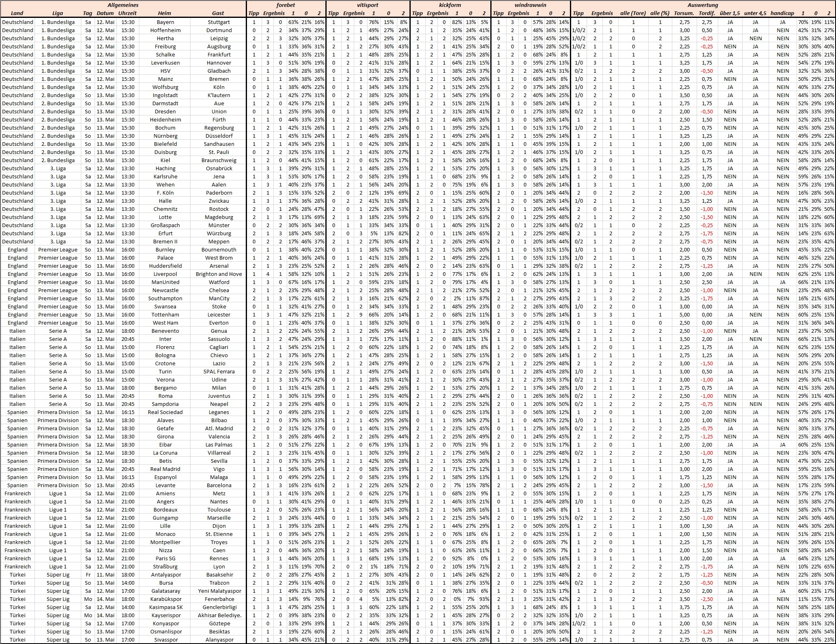The width and height of the screenshot is (836, 644).
Task: Select the Paris SG cell
Action: click(x=165, y=558)
